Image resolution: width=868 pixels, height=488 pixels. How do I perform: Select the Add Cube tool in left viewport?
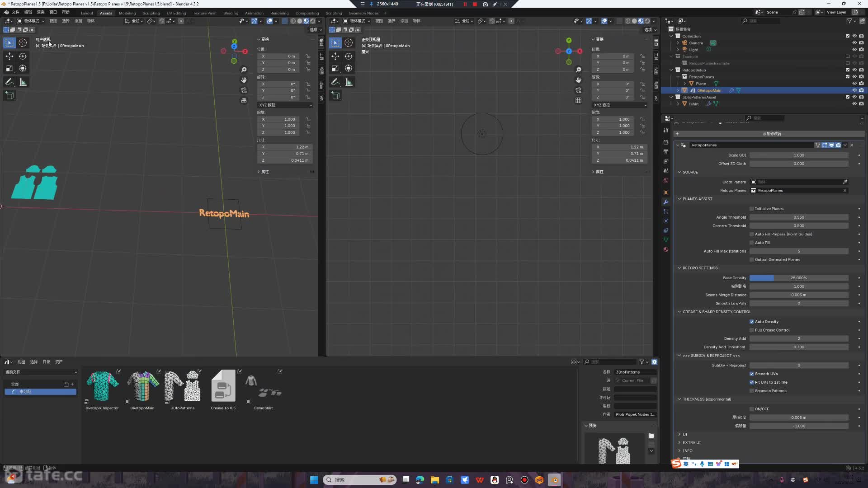pos(9,95)
